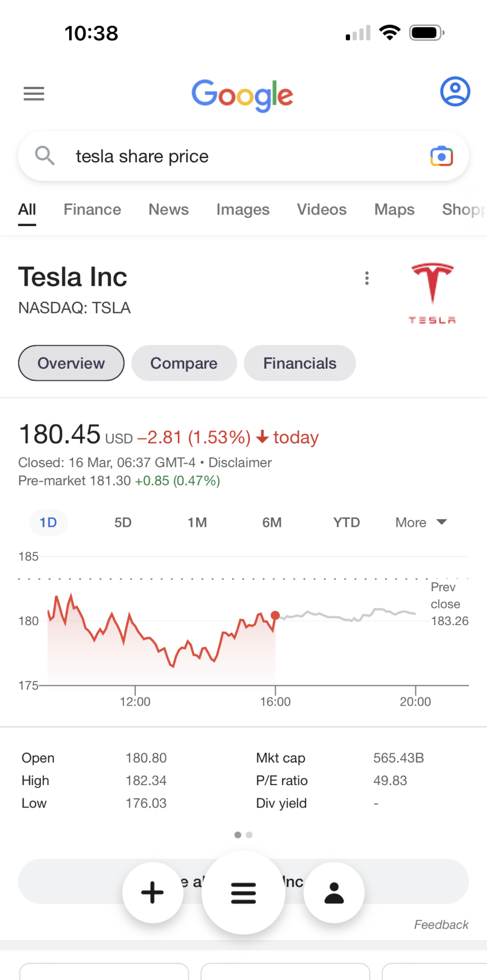Tap the floating three-line menu button

243,893
